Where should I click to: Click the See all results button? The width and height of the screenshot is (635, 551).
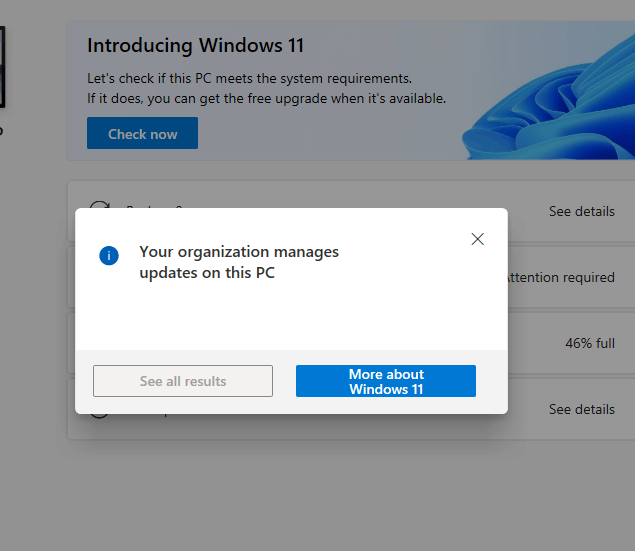click(183, 381)
